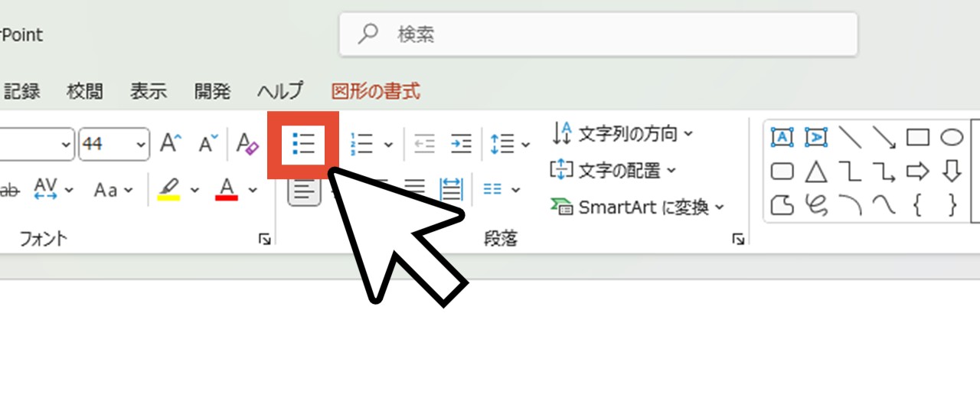Open 文字の配置 text alignment menu
The image size is (980, 408).
click(x=613, y=170)
